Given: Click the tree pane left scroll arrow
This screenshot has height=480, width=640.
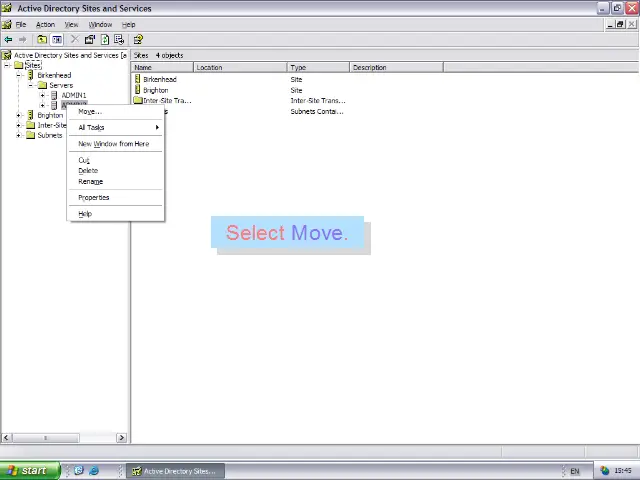Looking at the screenshot, I should click(x=6, y=438).
